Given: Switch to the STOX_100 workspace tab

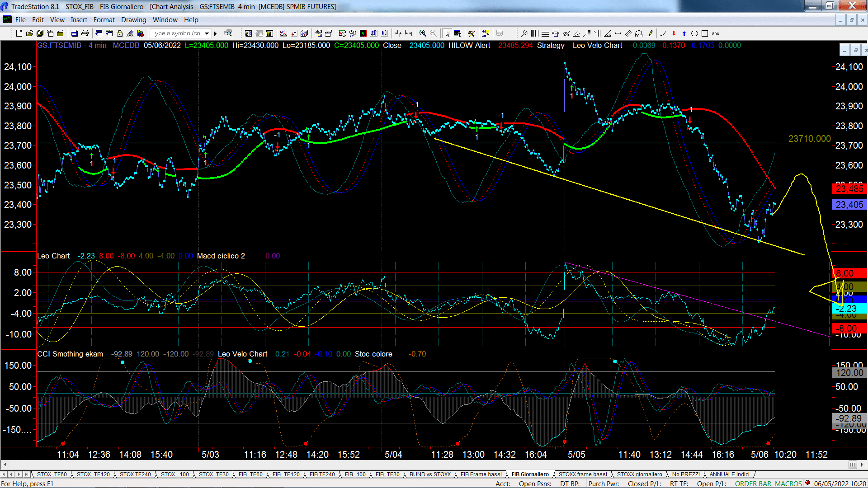Looking at the screenshot, I should tap(175, 474).
